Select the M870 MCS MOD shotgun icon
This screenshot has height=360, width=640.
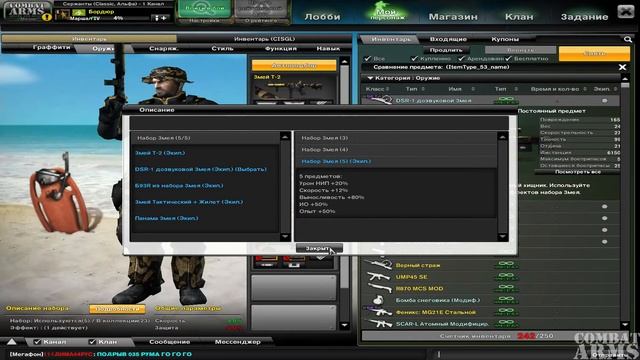pyautogui.click(x=379, y=288)
